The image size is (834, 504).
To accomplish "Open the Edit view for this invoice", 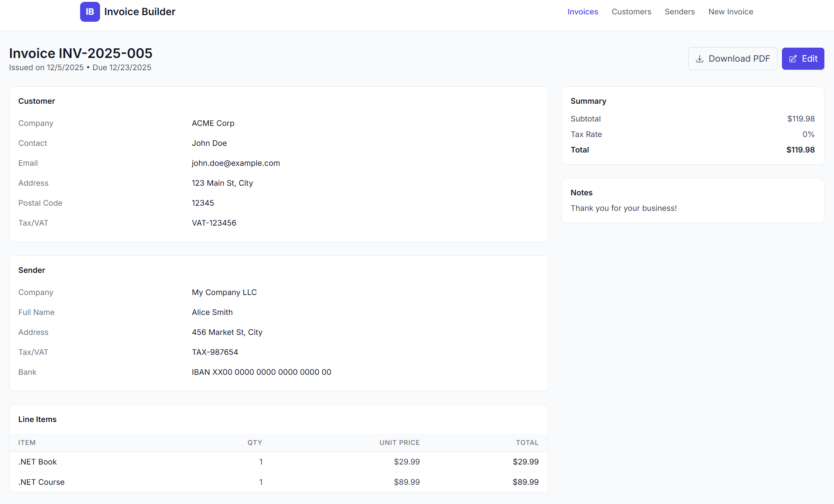I will pyautogui.click(x=803, y=58).
